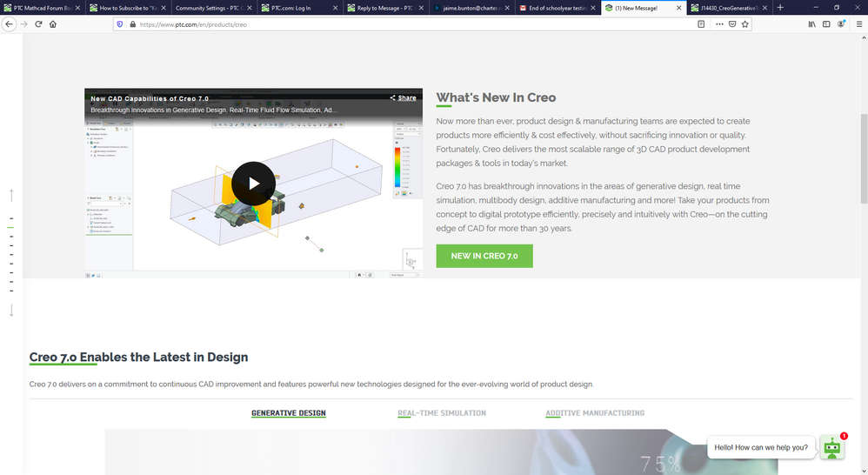Bookmark this page with star icon
This screenshot has width=868, height=475.
click(x=745, y=24)
